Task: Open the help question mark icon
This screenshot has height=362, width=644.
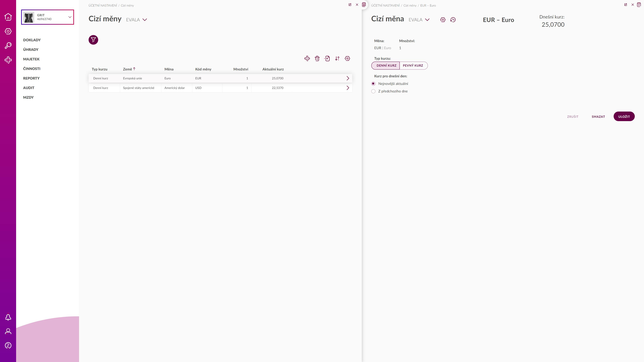Action: [x=8, y=346]
